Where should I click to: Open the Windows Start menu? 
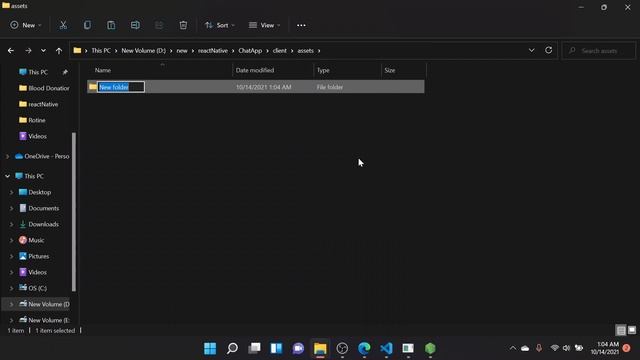coord(210,348)
